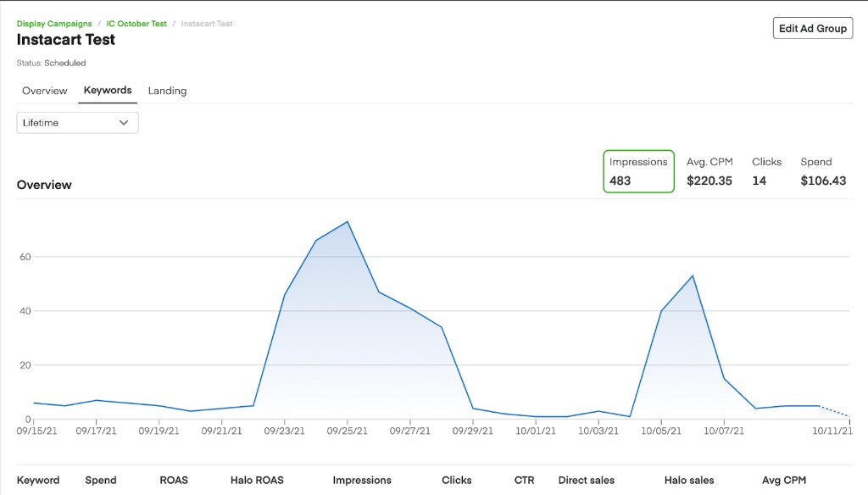Viewport: 868px width, 495px height.
Task: Click the Edit Ad Group button
Action: tap(811, 27)
